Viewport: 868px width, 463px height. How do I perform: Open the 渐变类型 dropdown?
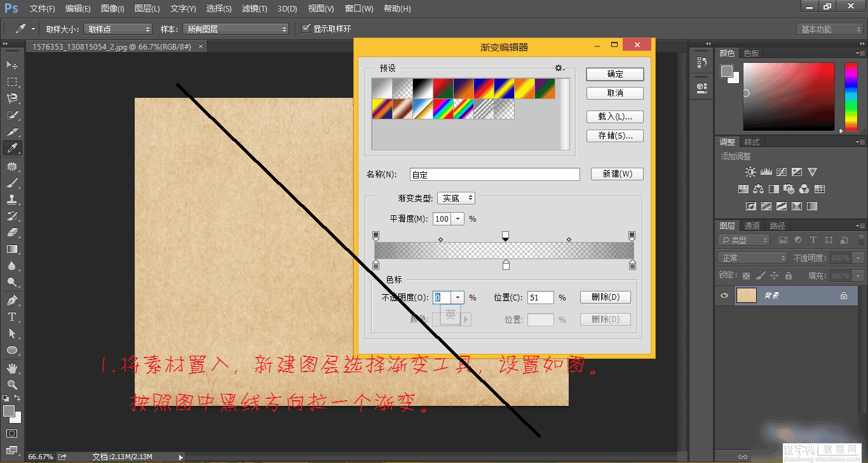[456, 198]
